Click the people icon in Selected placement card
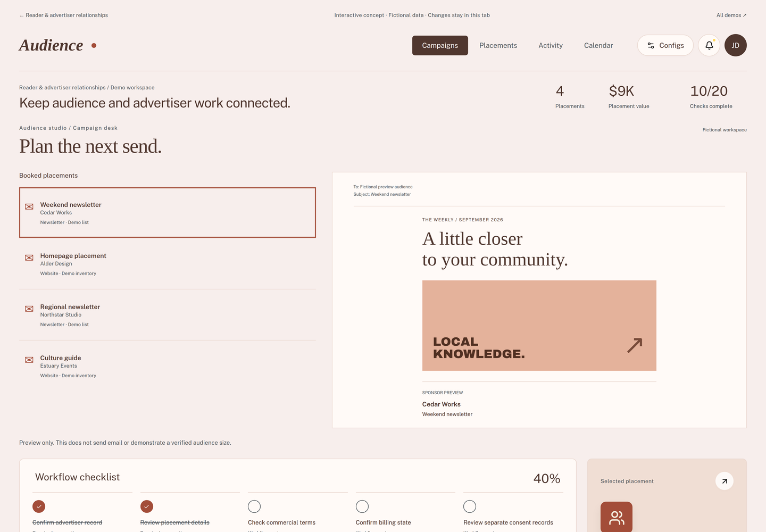Viewport: 766px width, 532px height. coord(617,517)
